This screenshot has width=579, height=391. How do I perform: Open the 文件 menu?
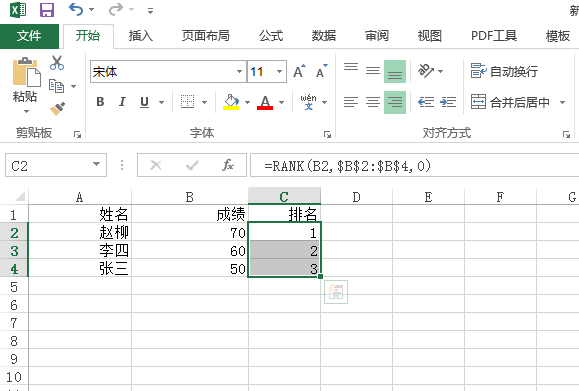[x=29, y=36]
